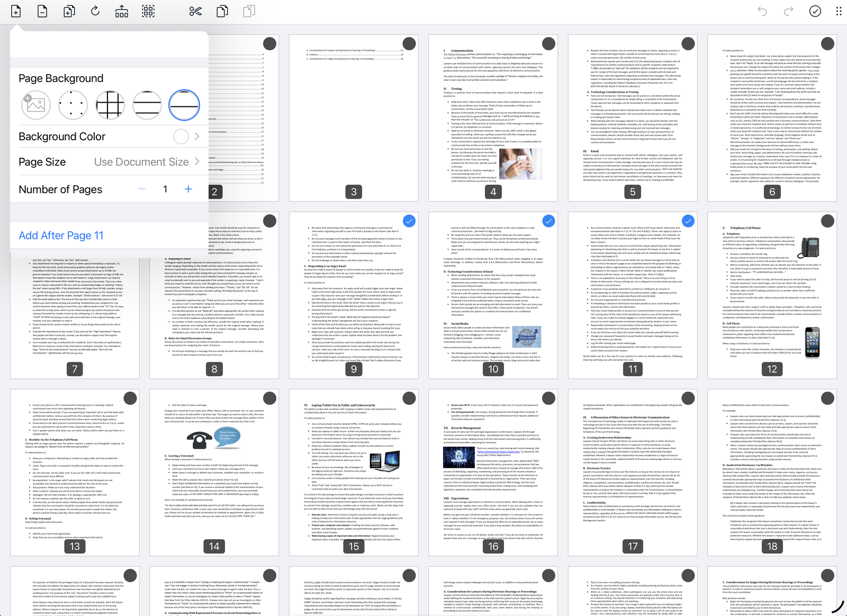This screenshot has width=847, height=616.
Task: Increase Number of Pages with plus
Action: tap(188, 189)
